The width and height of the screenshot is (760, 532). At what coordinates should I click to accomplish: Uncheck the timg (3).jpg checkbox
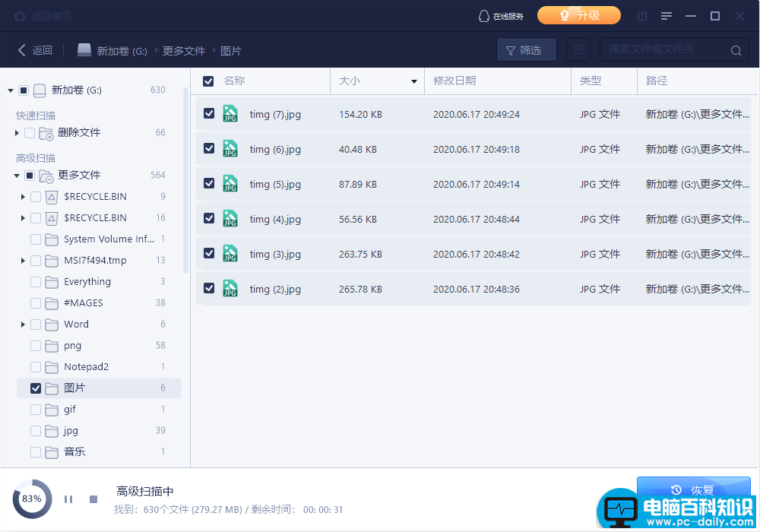(209, 253)
